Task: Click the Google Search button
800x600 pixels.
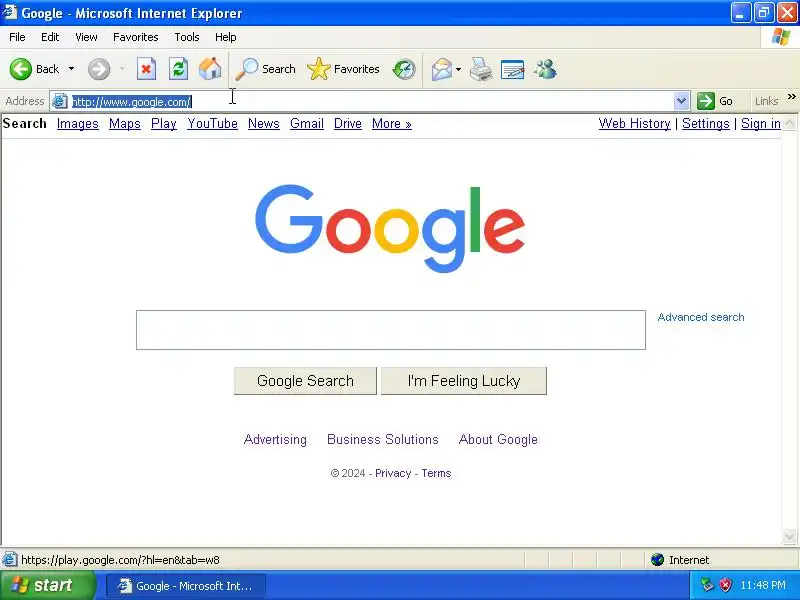Action: click(305, 381)
